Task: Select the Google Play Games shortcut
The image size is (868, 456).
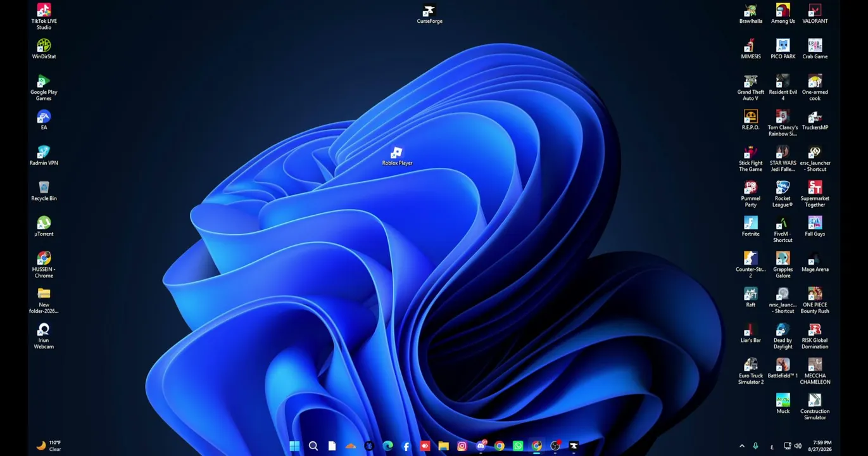Action: [44, 87]
